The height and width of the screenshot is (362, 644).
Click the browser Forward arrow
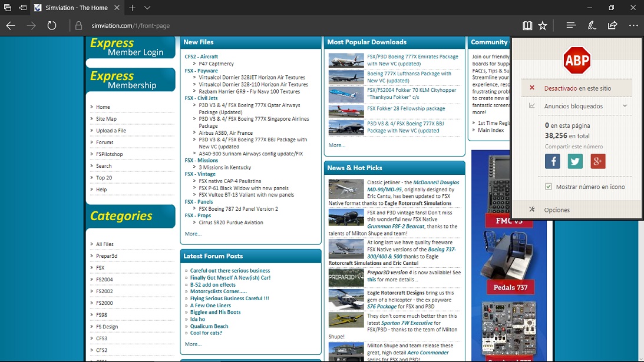(31, 25)
